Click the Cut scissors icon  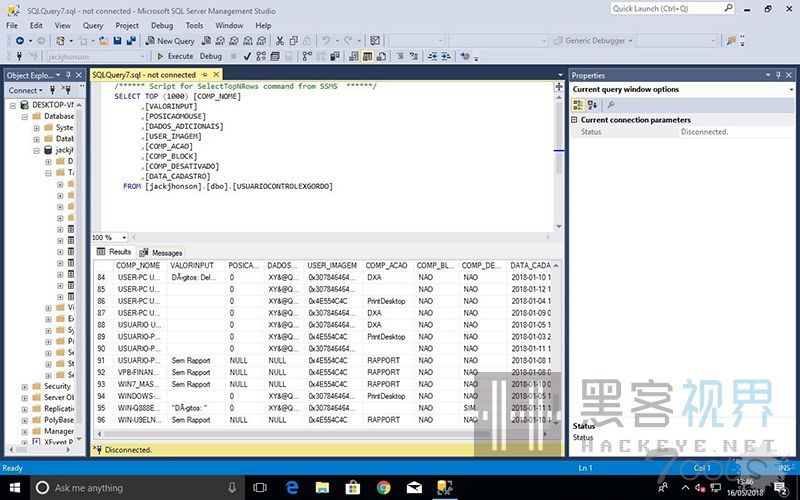click(x=280, y=41)
